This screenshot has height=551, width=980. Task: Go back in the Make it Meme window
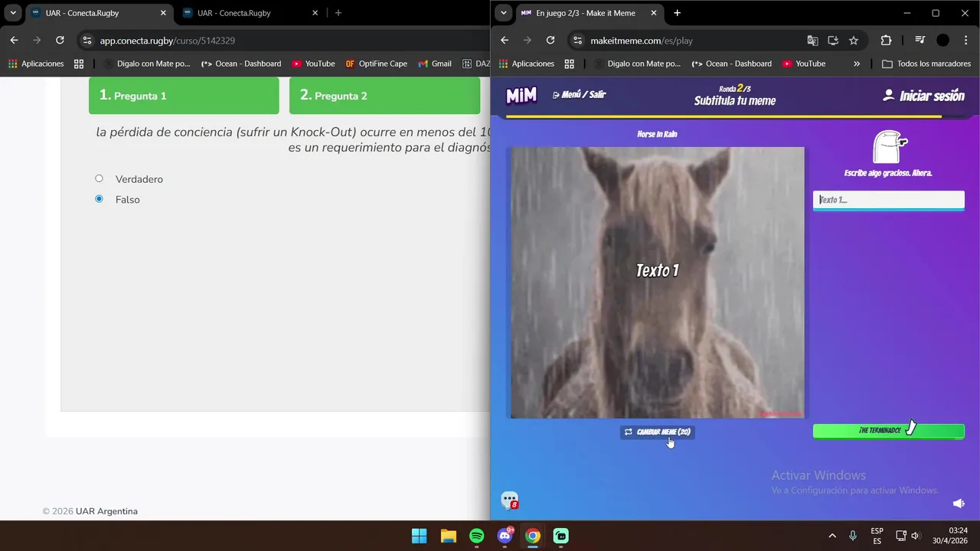click(504, 41)
